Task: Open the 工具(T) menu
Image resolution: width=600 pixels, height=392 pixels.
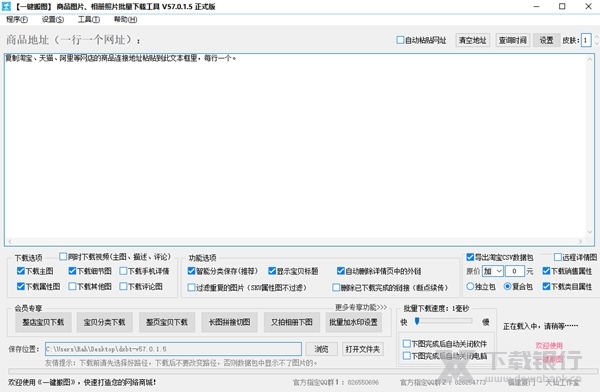Action: 89,20
